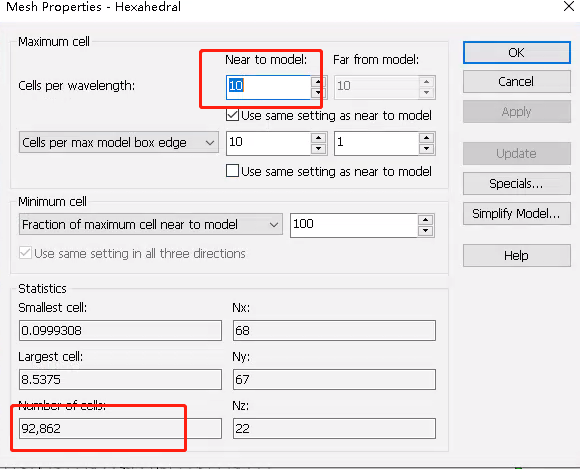Cancel the mesh properties dialog
Viewport: 580px width, 469px height.
point(517,81)
